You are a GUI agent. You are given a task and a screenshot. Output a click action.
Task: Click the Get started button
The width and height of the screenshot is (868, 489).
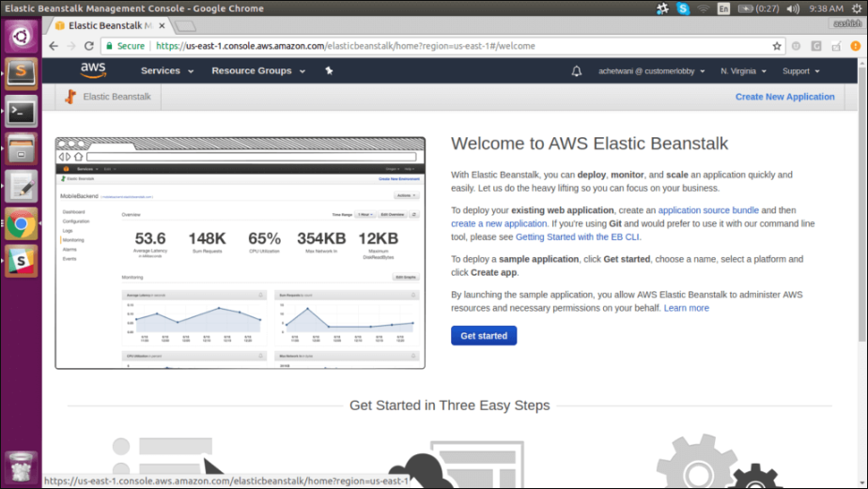tap(484, 336)
